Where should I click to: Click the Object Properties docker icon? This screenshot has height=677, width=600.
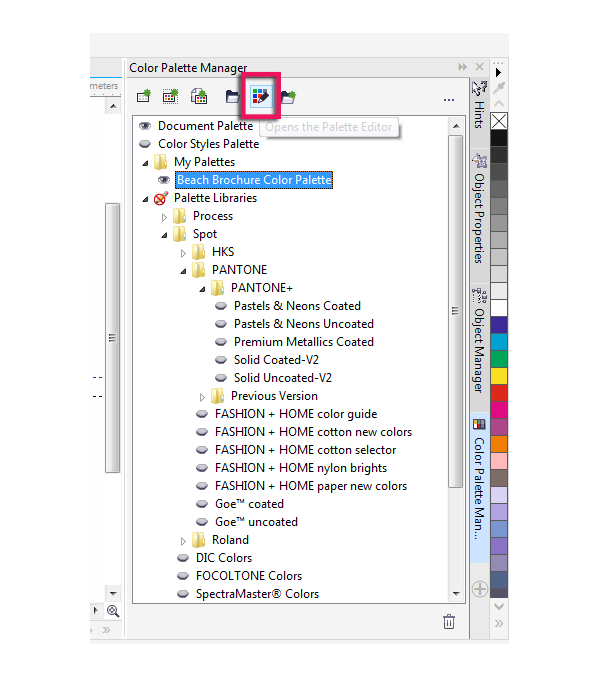pos(479,161)
